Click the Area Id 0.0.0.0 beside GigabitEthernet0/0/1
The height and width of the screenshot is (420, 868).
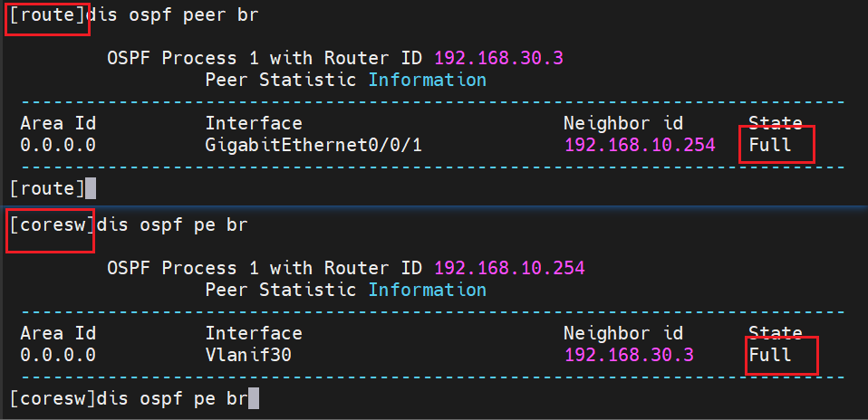[x=57, y=145]
